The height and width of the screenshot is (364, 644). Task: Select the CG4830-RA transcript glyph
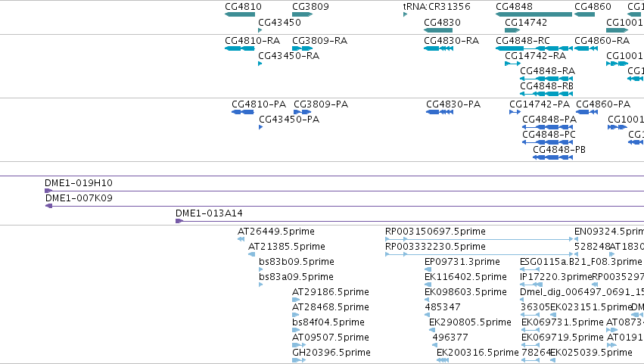pos(439,48)
